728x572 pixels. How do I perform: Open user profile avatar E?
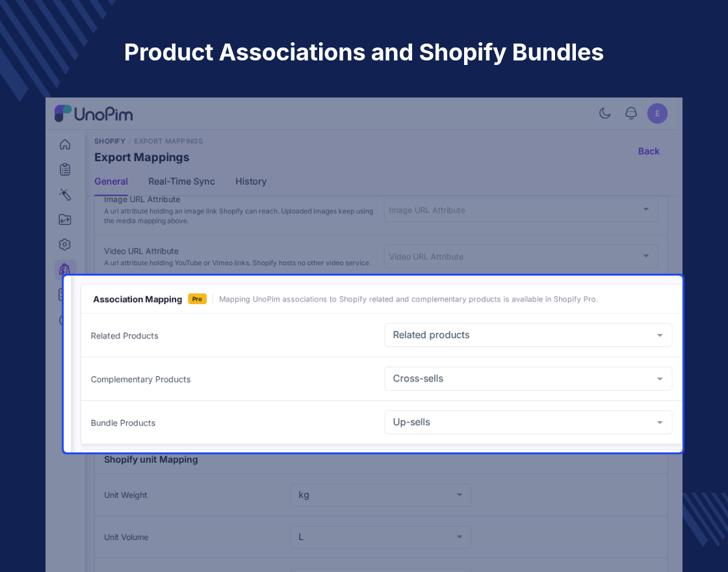click(x=657, y=113)
